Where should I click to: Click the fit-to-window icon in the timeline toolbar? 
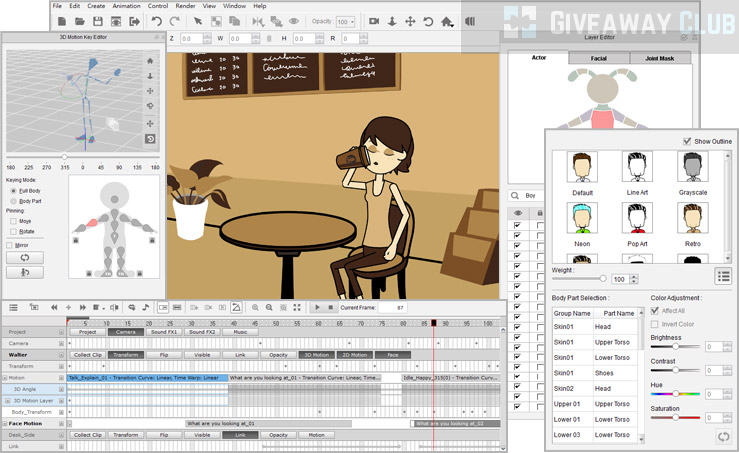(297, 307)
